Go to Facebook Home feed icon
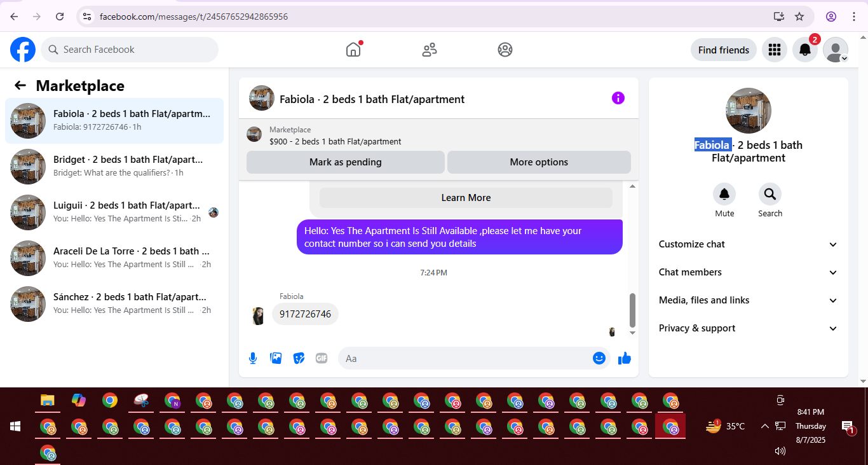Screen dimensions: 868x465 (353, 50)
